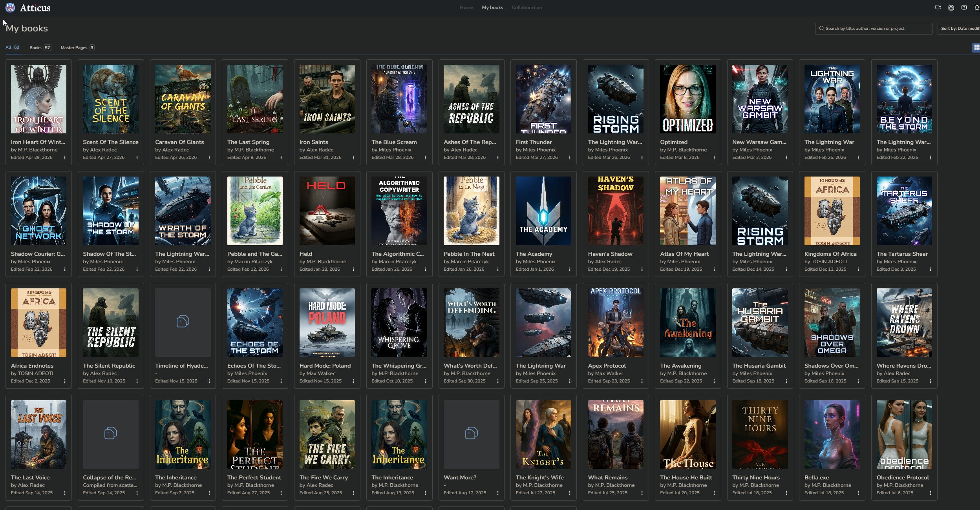980x510 pixels.
Task: Open options menu for Scent Of The Silence
Action: 137,157
